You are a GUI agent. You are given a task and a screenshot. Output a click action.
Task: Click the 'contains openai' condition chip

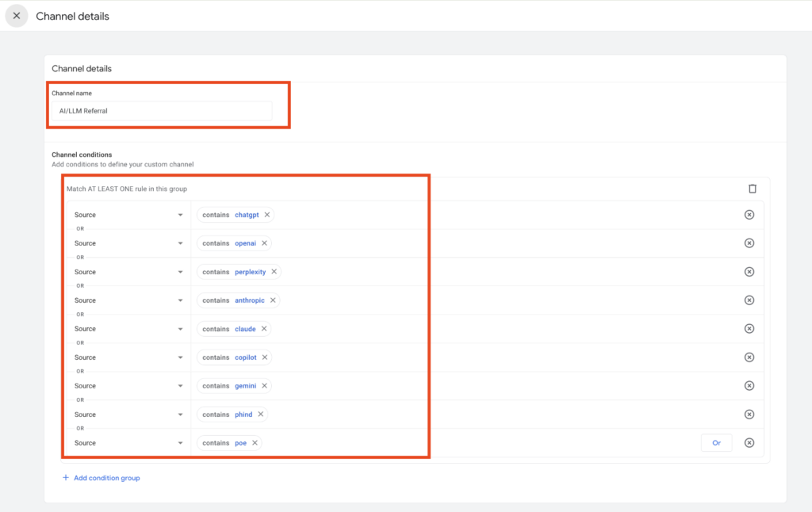228,243
